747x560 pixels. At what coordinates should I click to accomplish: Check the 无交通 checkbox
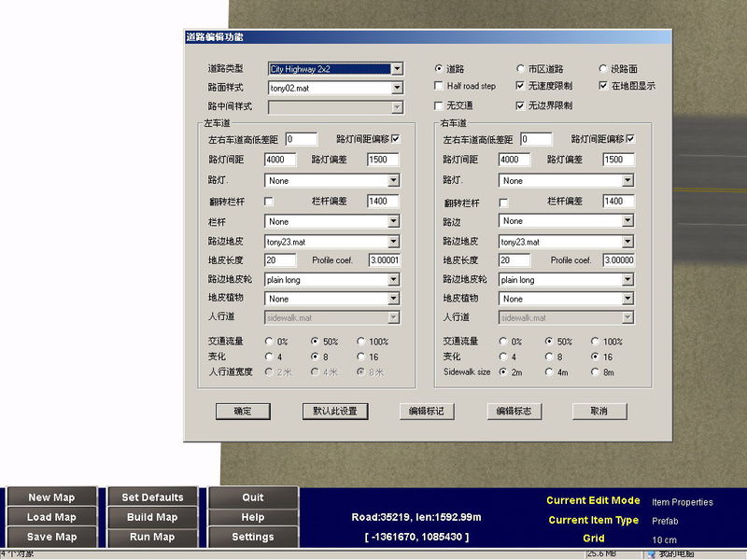(x=439, y=105)
